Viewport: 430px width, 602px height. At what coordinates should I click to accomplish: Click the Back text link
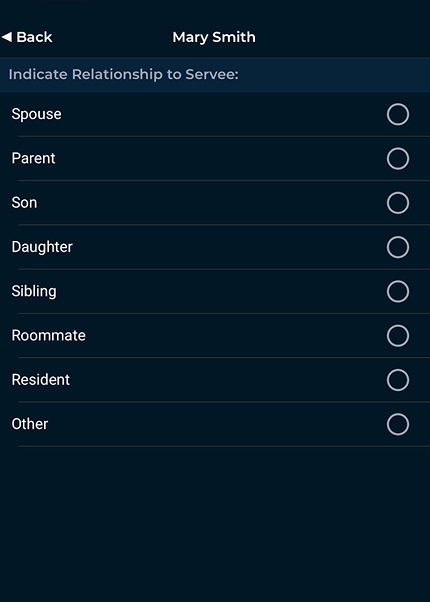[x=34, y=37]
